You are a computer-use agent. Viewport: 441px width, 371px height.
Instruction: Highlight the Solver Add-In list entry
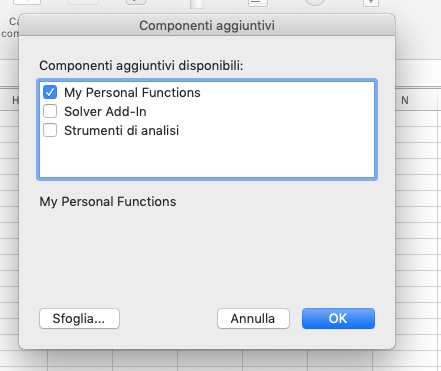point(105,111)
